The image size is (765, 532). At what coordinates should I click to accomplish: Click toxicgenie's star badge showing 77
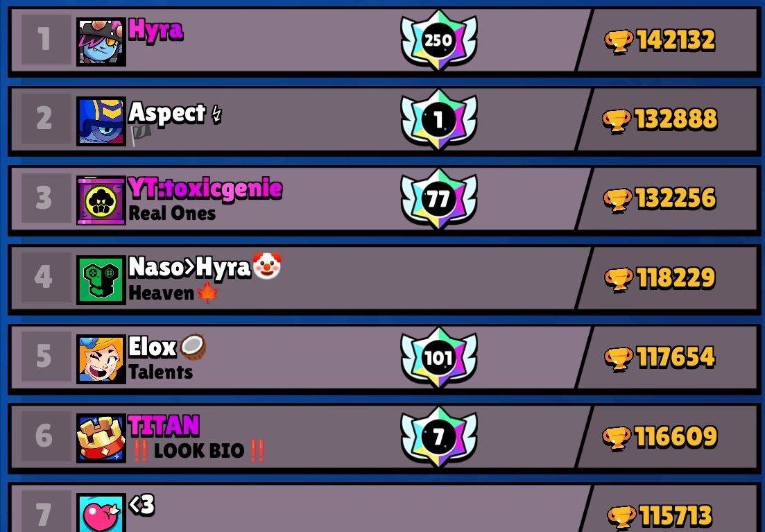click(438, 198)
